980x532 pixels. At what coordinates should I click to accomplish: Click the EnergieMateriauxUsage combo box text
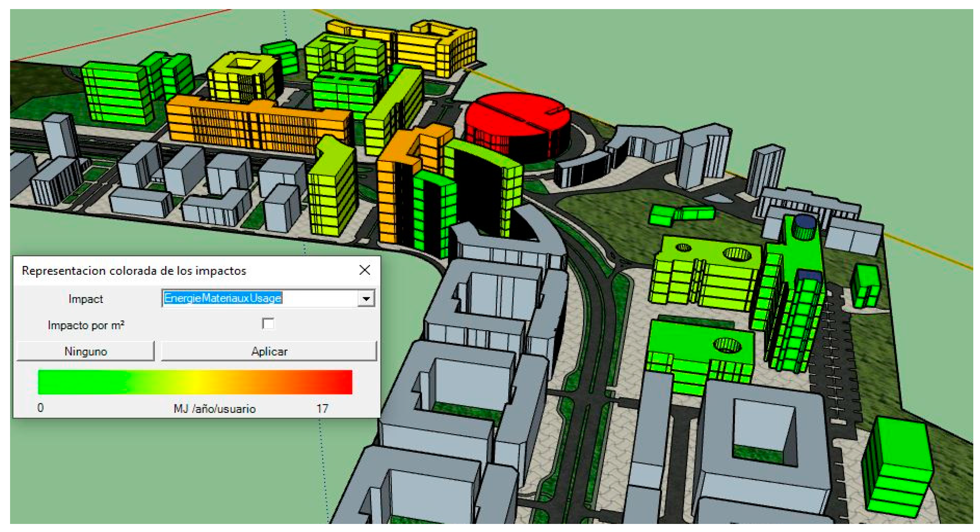click(x=223, y=298)
